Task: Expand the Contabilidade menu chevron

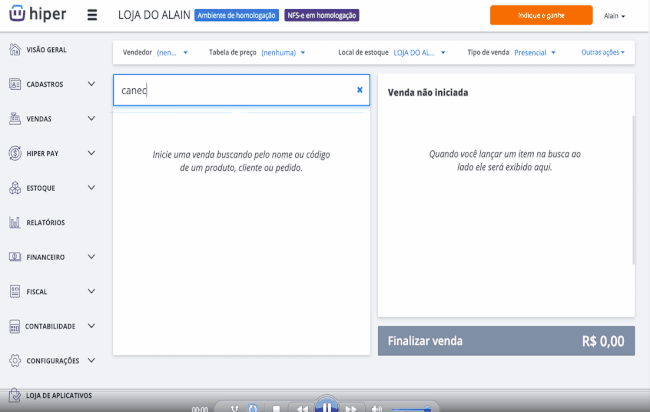Action: point(92,326)
